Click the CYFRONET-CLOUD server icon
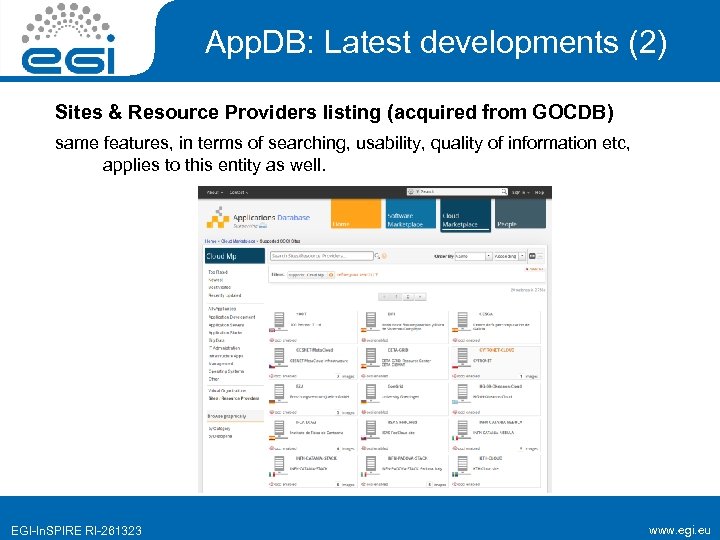Screen dimensions: 720x540 point(462,356)
